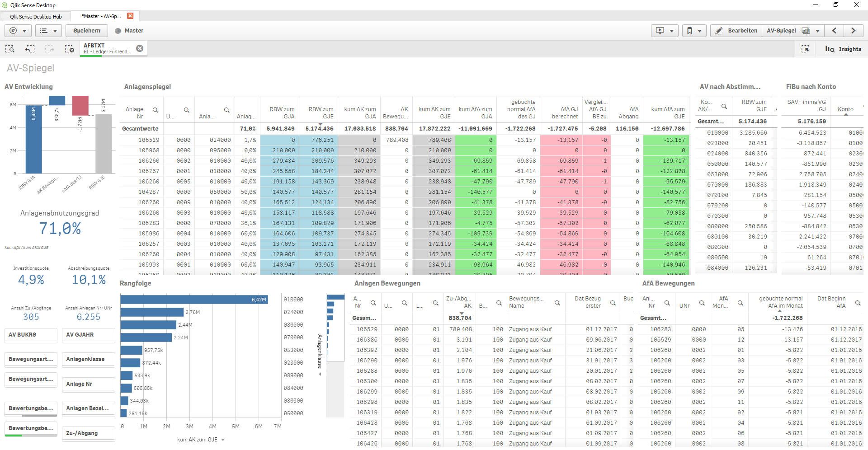
Task: Click Gesamtwerte total row label
Action: (x=140, y=129)
